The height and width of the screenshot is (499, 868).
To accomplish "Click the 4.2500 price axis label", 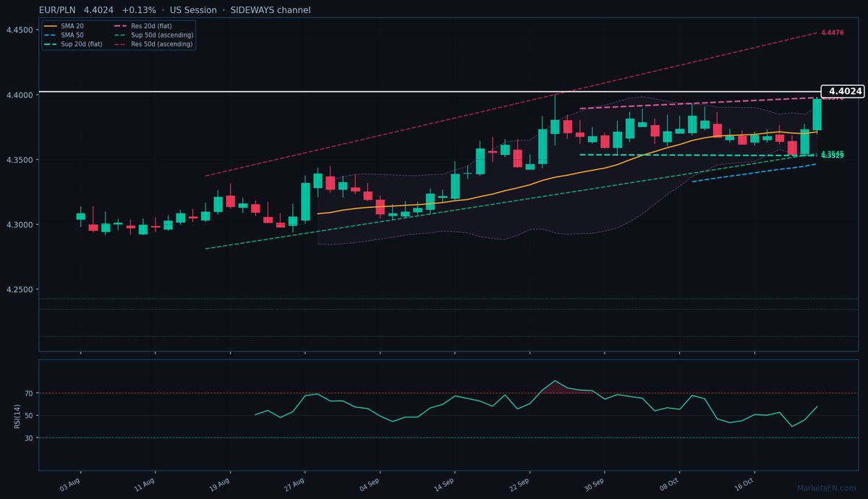I will click(20, 289).
